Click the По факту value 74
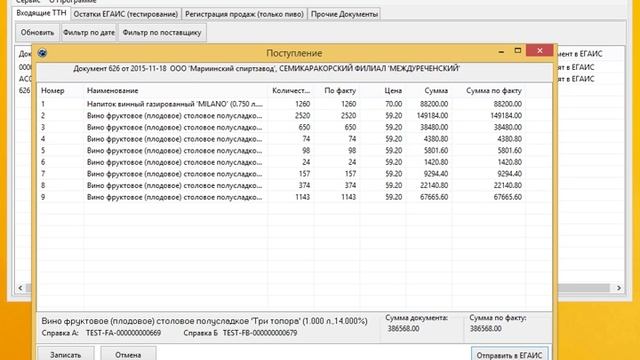 [x=352, y=139]
